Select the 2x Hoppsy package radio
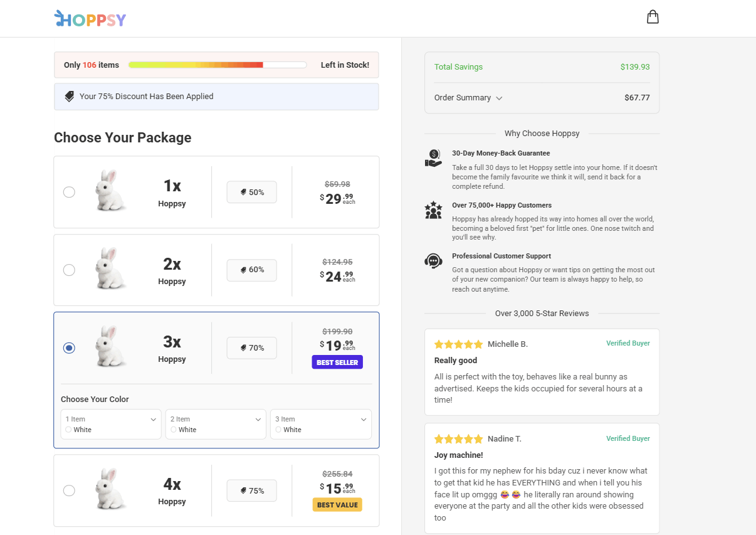The height and width of the screenshot is (535, 756). tap(69, 270)
